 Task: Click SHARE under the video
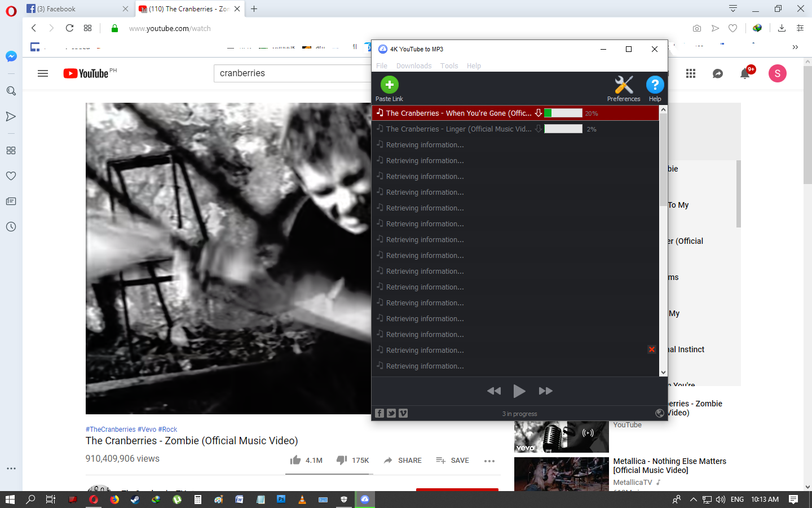point(403,460)
